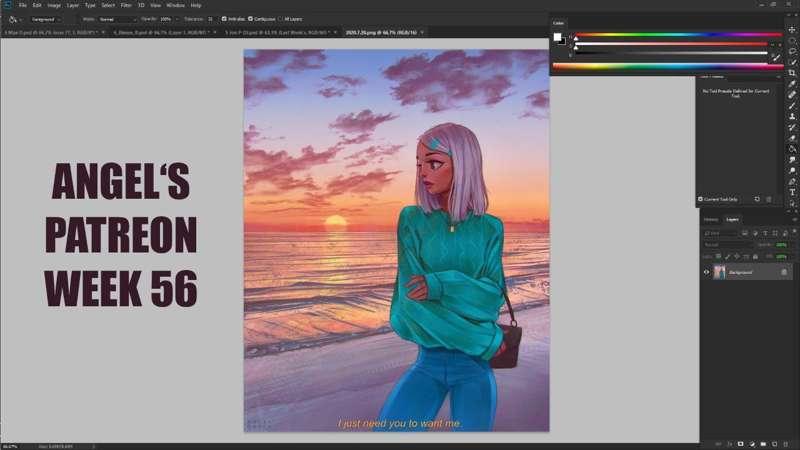This screenshot has height=450, width=800.
Task: Click the Tolerance input field
Action: pyautogui.click(x=210, y=19)
